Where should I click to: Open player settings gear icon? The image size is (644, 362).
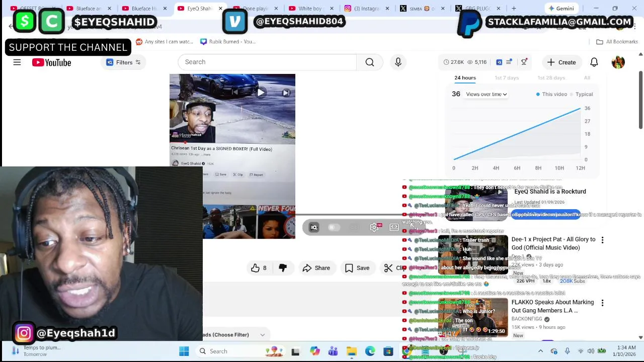pos(374,227)
